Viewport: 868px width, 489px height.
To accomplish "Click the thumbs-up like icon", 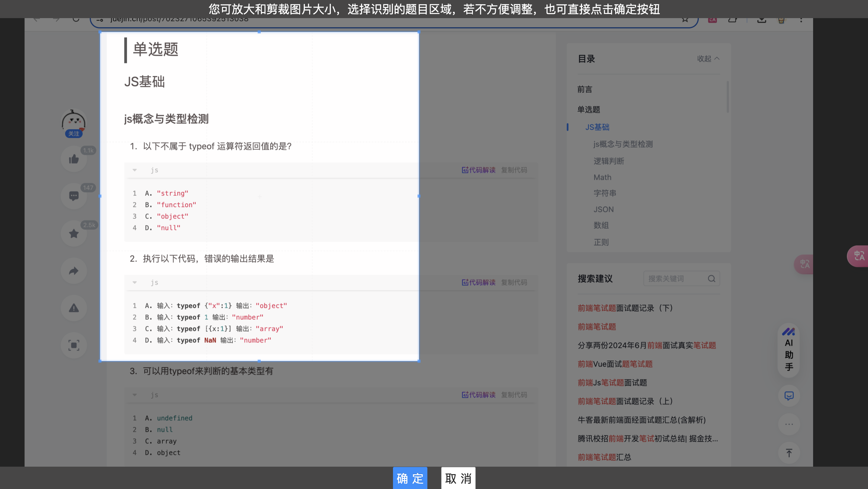I will pyautogui.click(x=74, y=159).
